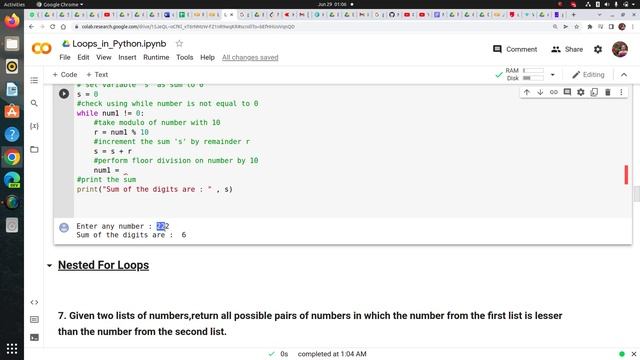Open the user account avatar

620,49
